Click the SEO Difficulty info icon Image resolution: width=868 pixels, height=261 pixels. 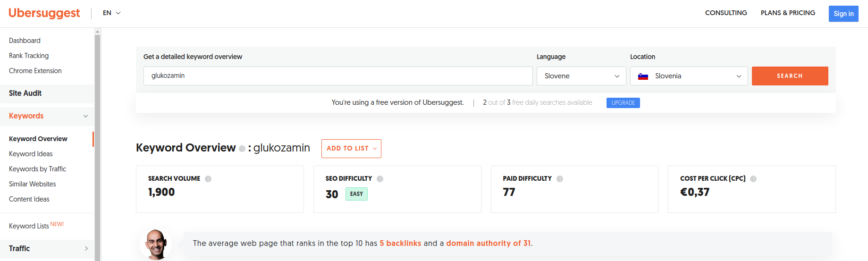(380, 179)
